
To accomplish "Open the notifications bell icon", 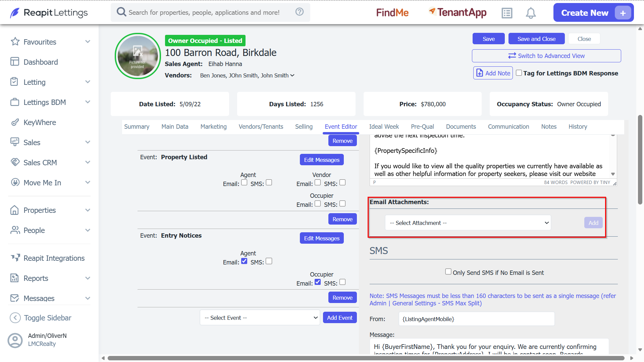I will (x=531, y=13).
